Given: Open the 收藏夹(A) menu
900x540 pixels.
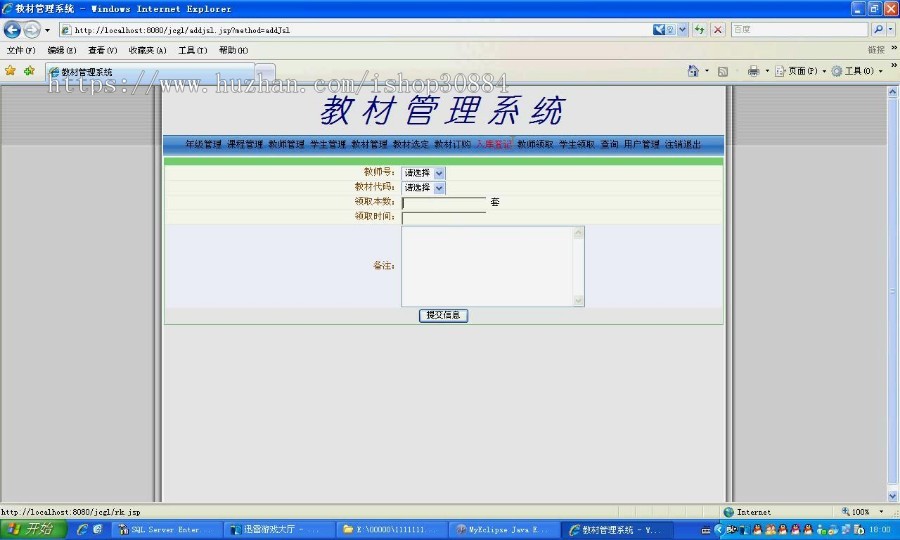Looking at the screenshot, I should 148,50.
